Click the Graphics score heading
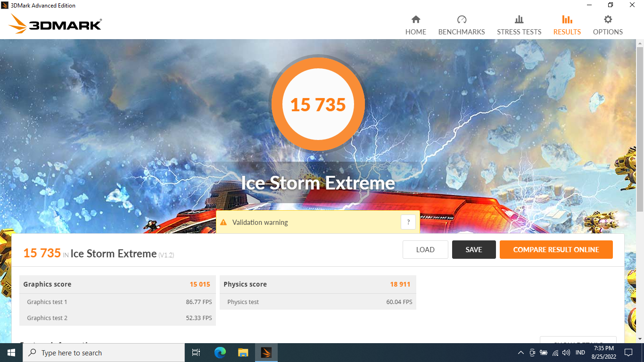The height and width of the screenshot is (362, 644). [x=47, y=284]
